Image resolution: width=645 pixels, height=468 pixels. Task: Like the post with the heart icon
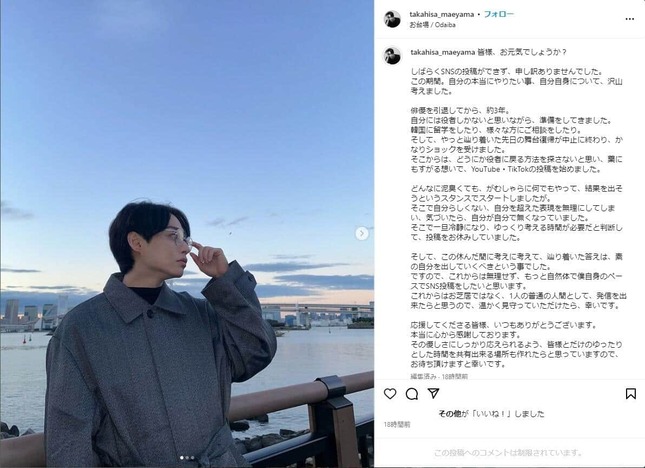tap(390, 394)
